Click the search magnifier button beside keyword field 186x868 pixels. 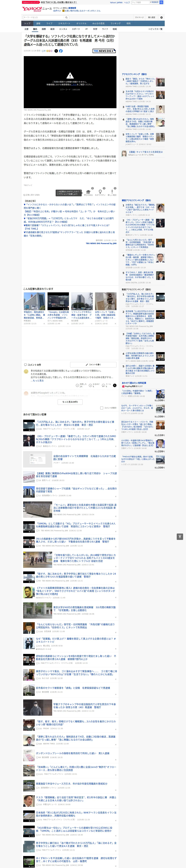coord(66,18)
